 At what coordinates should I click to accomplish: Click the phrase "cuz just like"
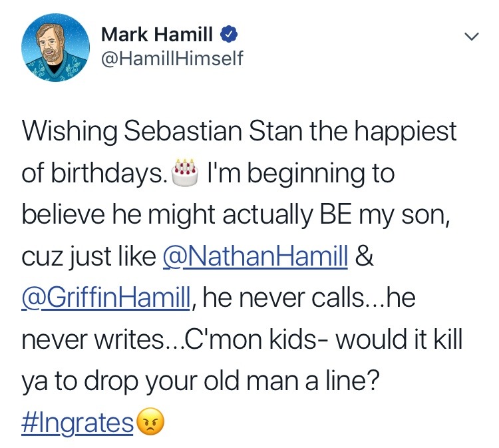[x=88, y=257]
